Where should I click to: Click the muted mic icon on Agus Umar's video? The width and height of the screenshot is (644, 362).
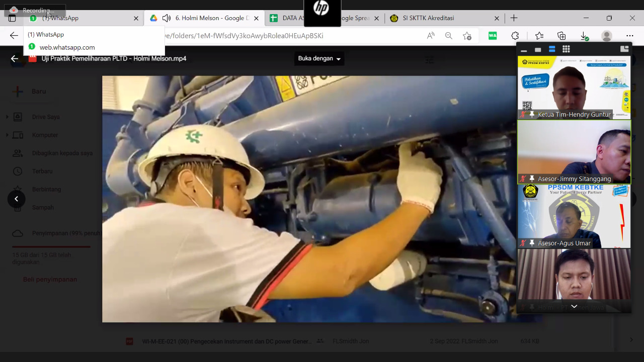pyautogui.click(x=523, y=243)
